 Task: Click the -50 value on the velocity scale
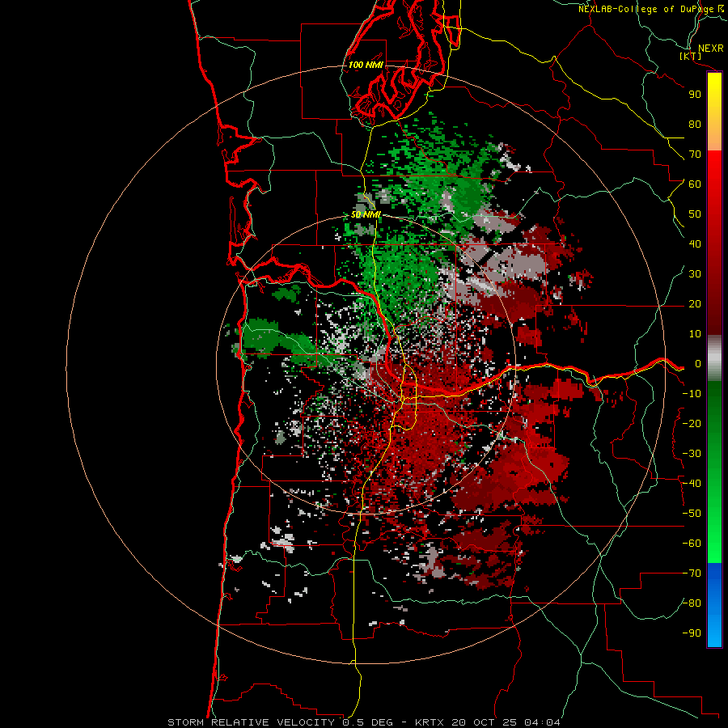pyautogui.click(x=692, y=514)
